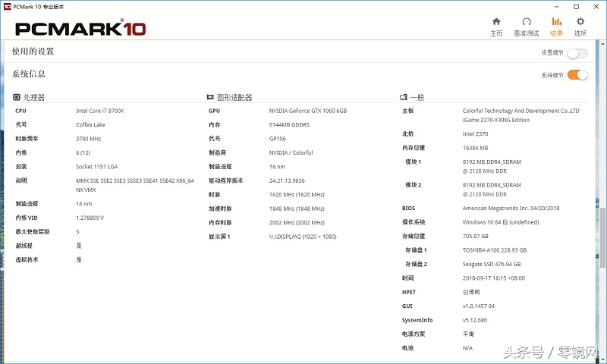Select the CPU value Intel Core i7 8700K
This screenshot has height=364, width=607.
100,111
